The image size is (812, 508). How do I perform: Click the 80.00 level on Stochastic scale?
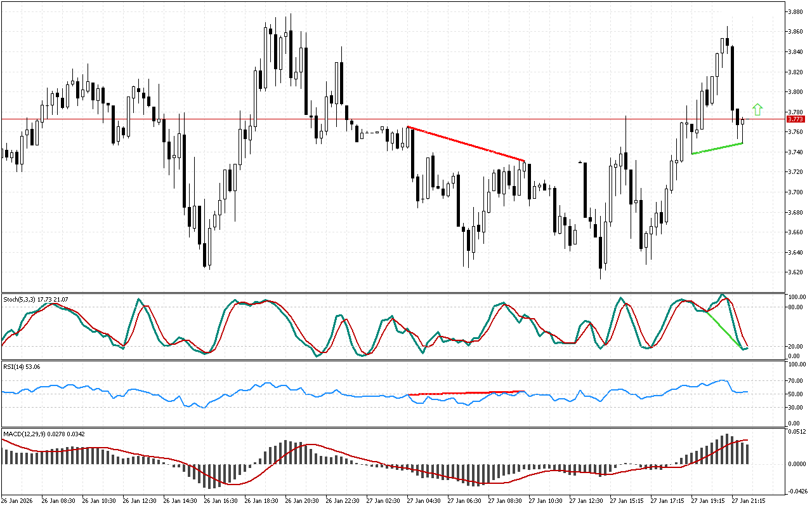[796, 307]
